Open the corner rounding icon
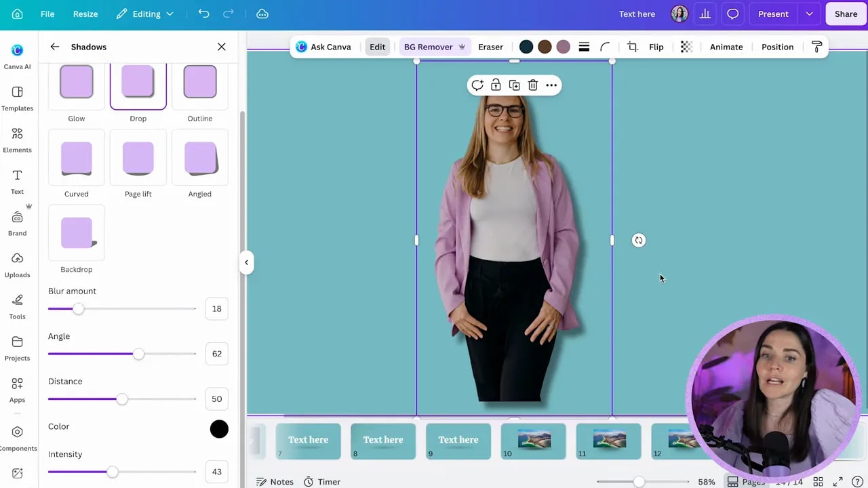This screenshot has height=488, width=868. tap(605, 47)
